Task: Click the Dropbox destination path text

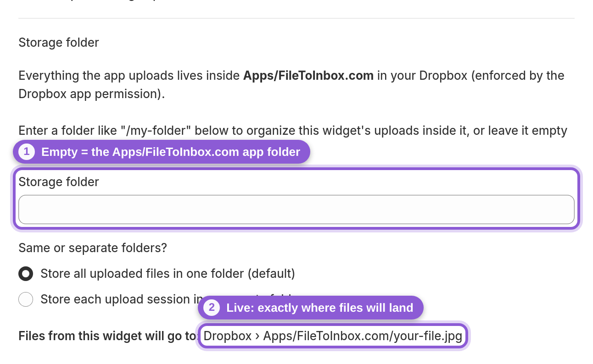Action: coord(333,336)
